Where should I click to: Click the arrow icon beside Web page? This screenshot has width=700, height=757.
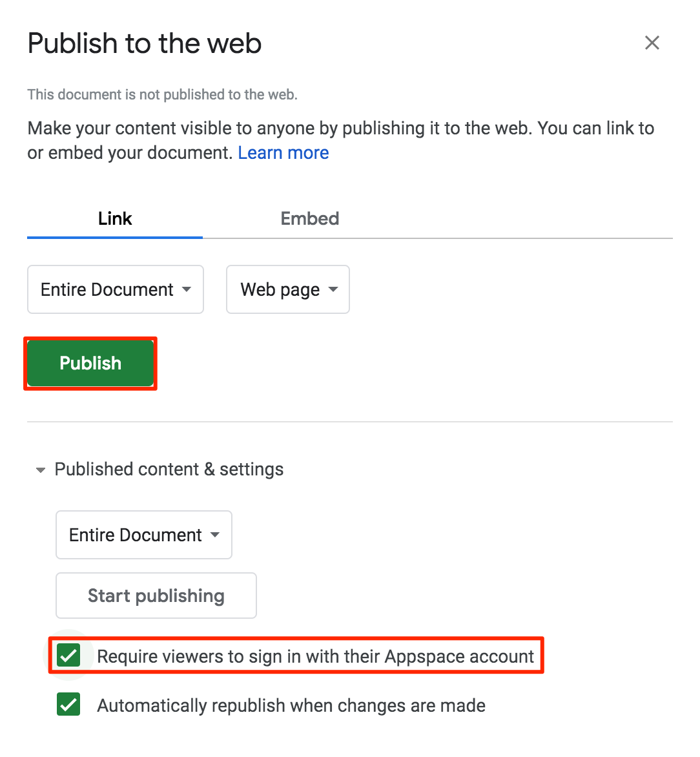coord(333,289)
